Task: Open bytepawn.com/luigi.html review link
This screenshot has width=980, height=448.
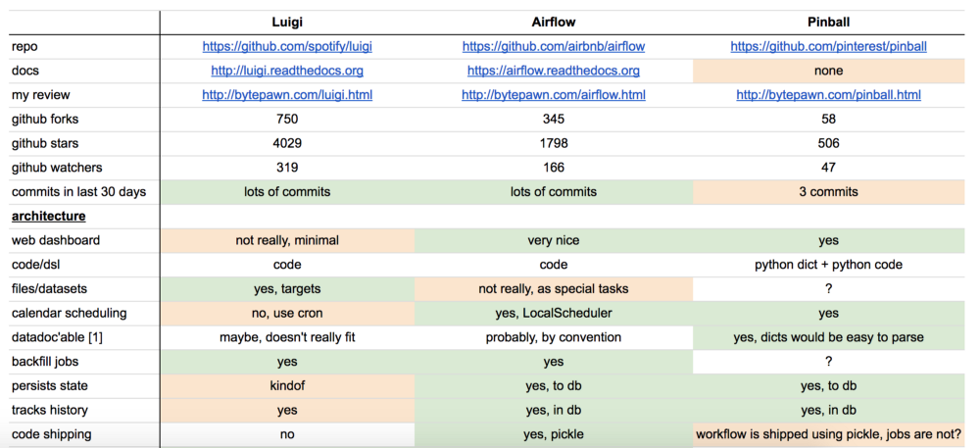Action: [x=287, y=95]
